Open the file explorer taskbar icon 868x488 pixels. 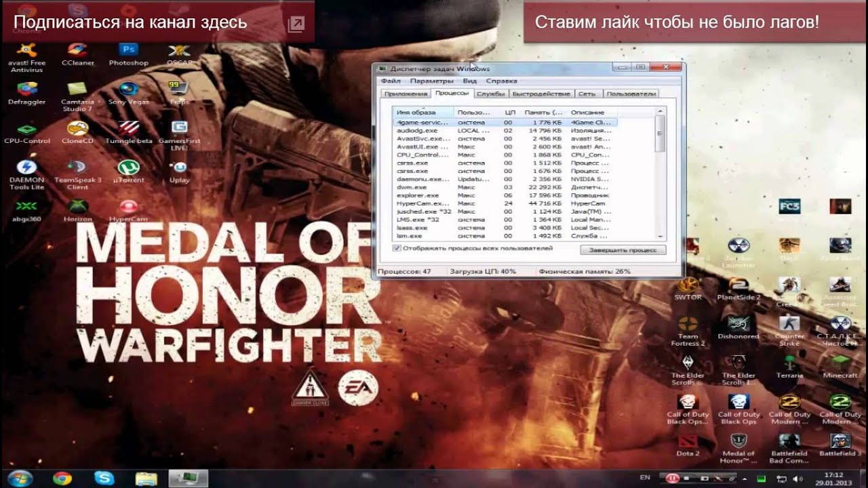pyautogui.click(x=146, y=478)
